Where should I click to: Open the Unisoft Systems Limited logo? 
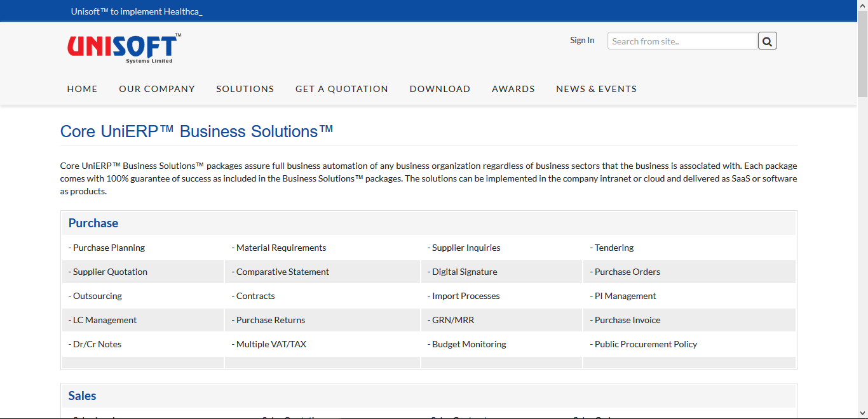point(125,48)
